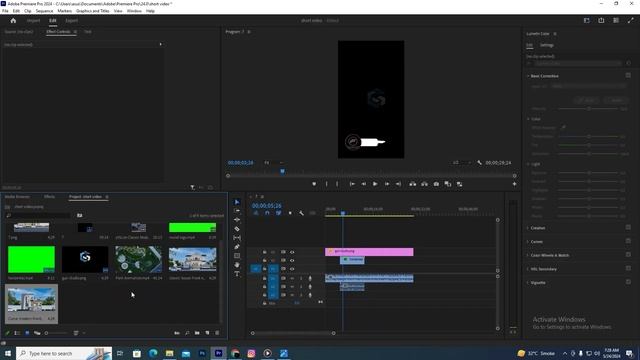Select the Track Select Forward tool

(237, 211)
